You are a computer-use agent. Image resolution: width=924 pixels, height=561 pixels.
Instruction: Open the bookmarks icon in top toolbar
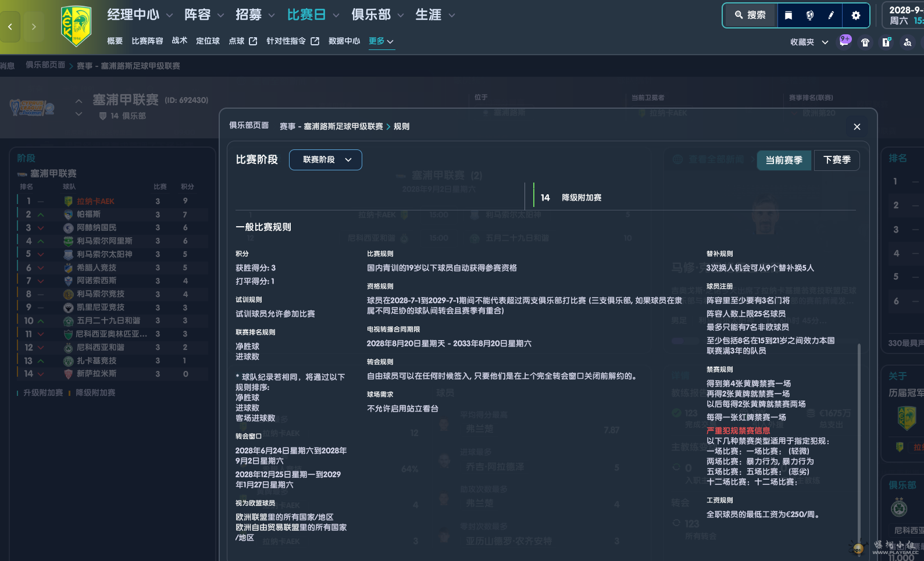point(789,16)
